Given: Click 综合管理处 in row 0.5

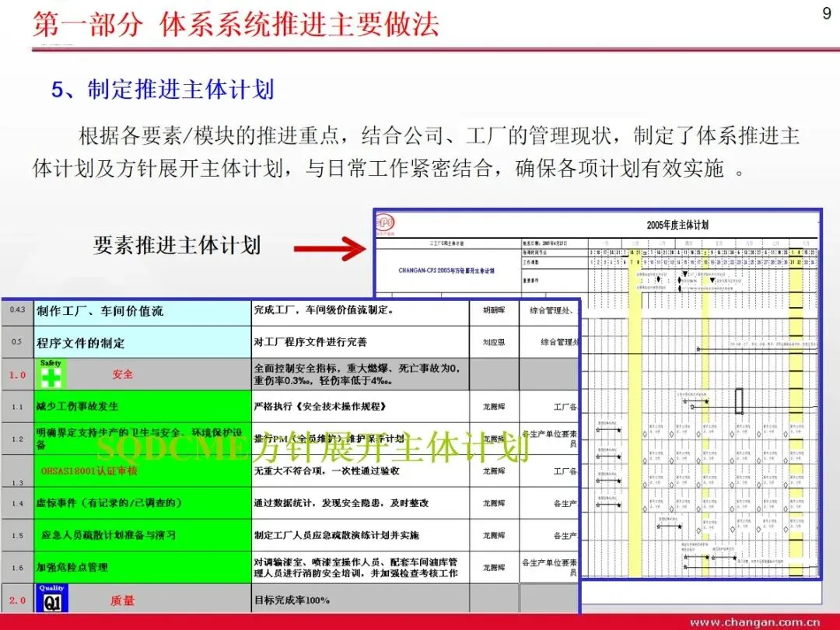Looking at the screenshot, I should pos(559,341).
